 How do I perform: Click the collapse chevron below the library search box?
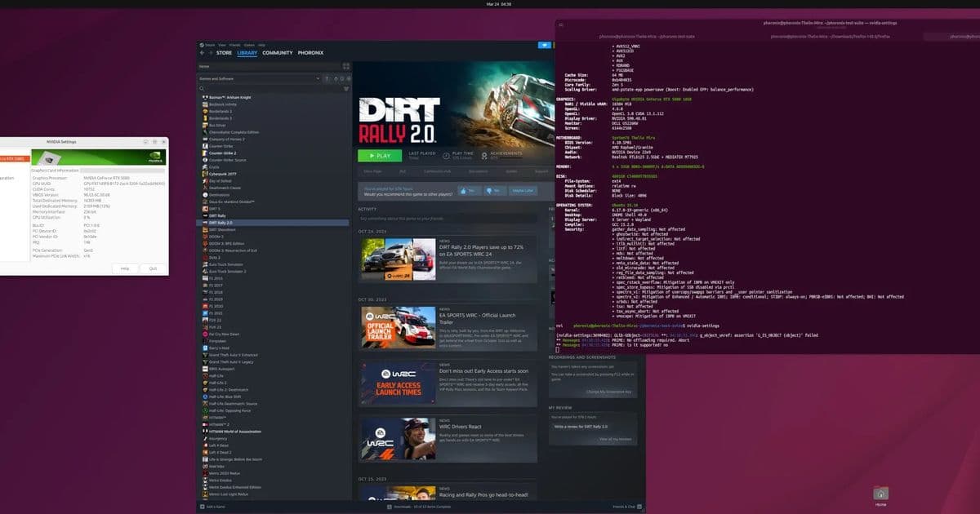pos(348,88)
